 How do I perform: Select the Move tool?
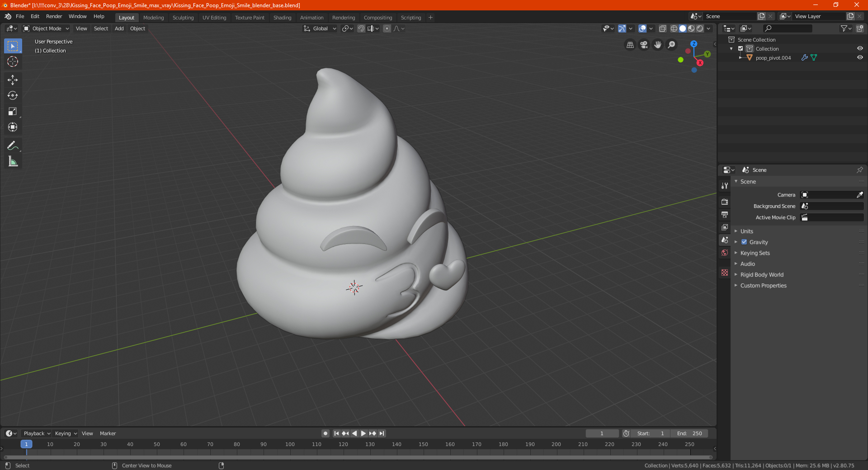tap(13, 80)
